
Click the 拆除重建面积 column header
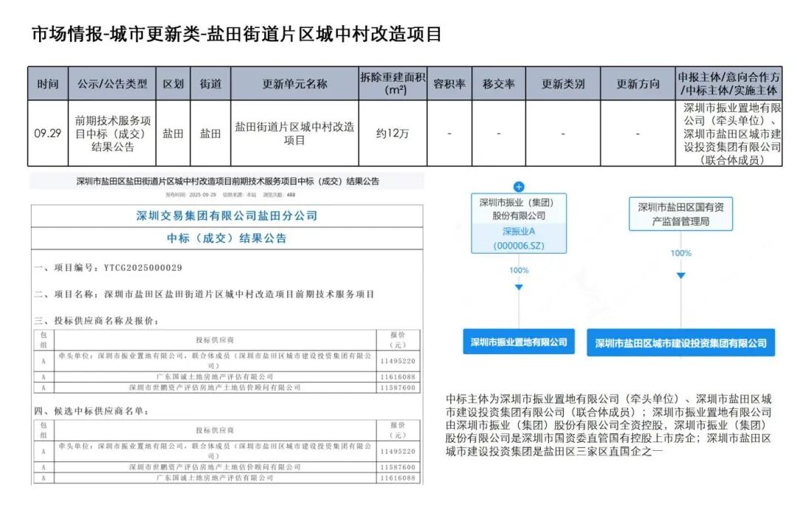click(x=393, y=84)
